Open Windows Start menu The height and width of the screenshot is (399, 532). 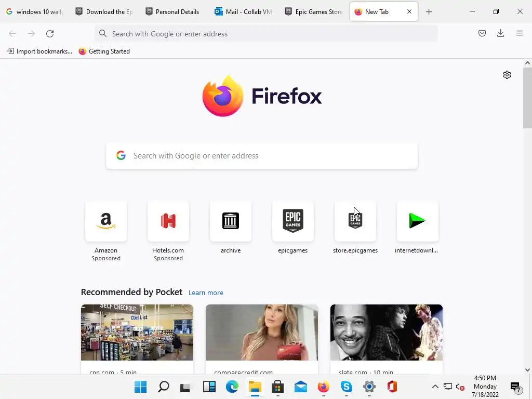pos(140,387)
